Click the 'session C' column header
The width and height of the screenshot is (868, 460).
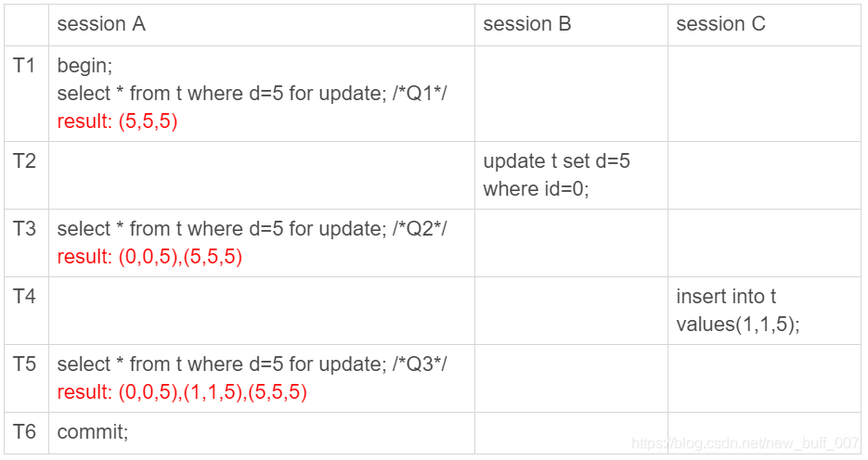click(720, 25)
